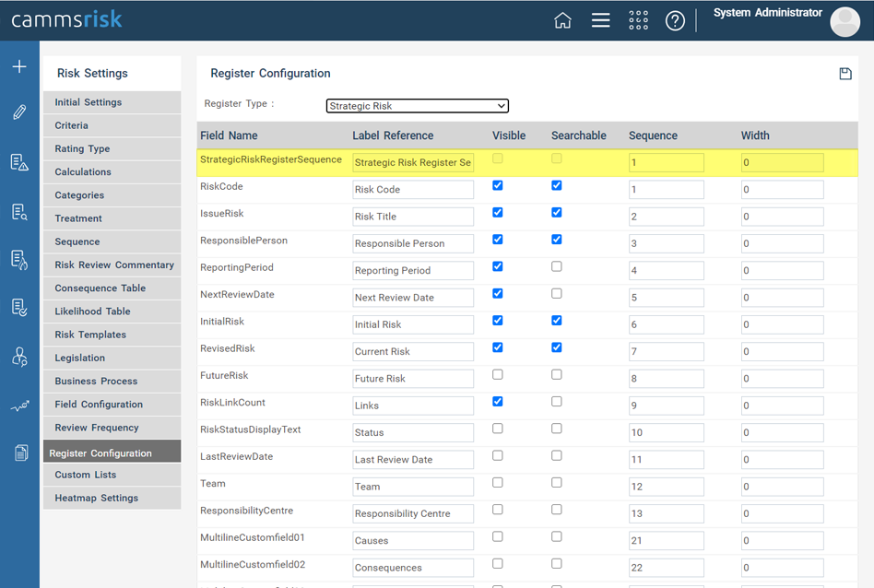Click the Visible column header
This screenshot has height=588, width=874.
(x=508, y=135)
